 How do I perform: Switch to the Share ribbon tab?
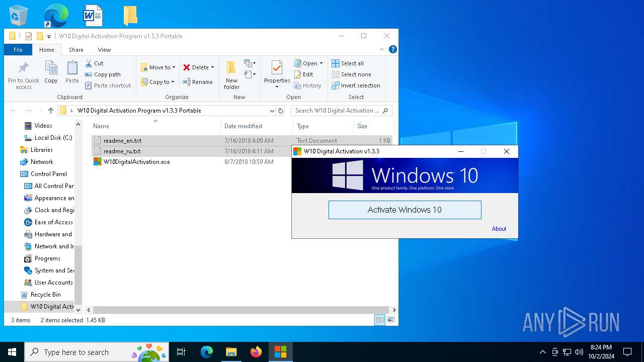click(x=76, y=50)
